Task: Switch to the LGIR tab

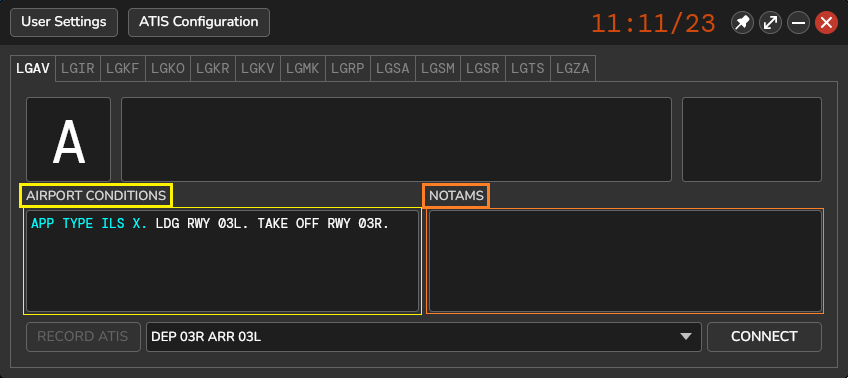Action: coord(78,69)
